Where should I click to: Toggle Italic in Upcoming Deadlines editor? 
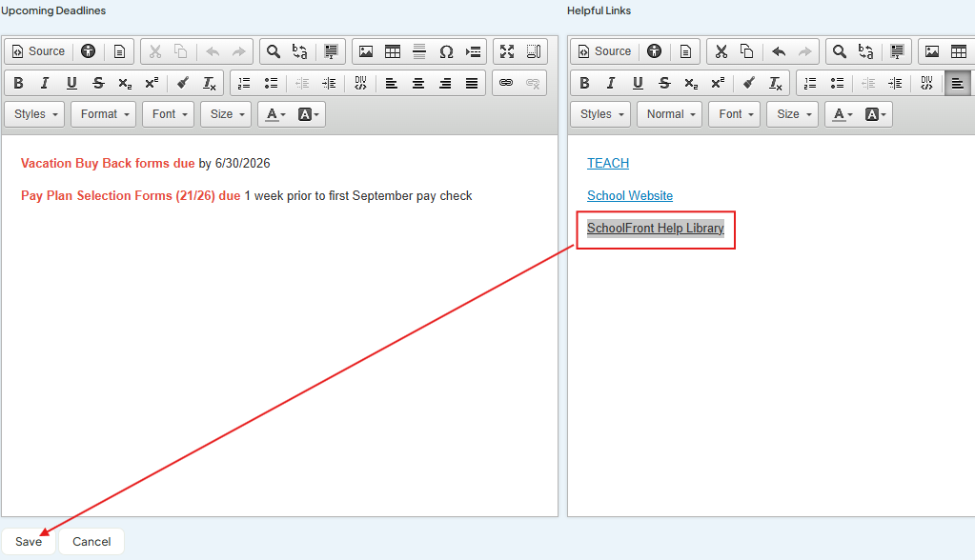click(x=45, y=83)
